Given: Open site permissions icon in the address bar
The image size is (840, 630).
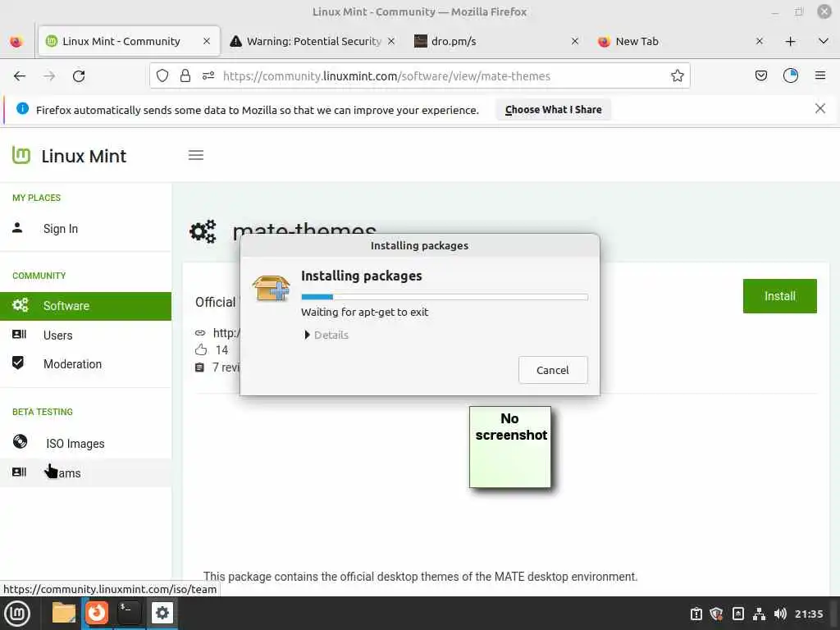Looking at the screenshot, I should pyautogui.click(x=208, y=76).
